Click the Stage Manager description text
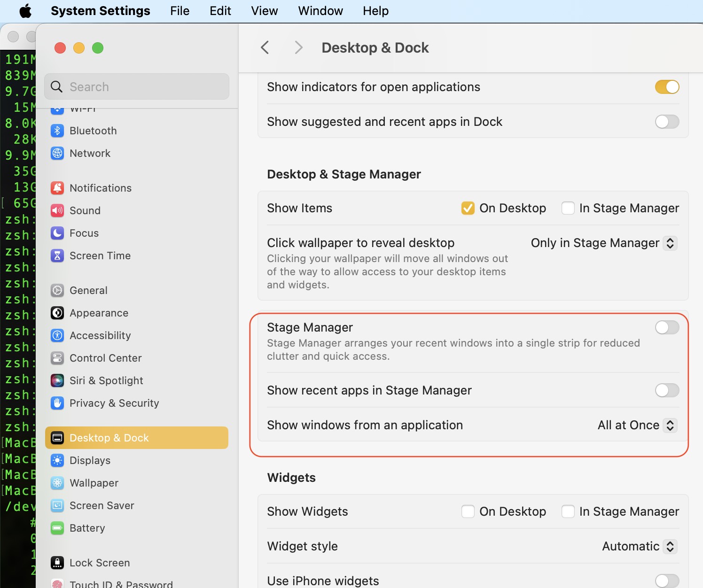 pyautogui.click(x=453, y=349)
